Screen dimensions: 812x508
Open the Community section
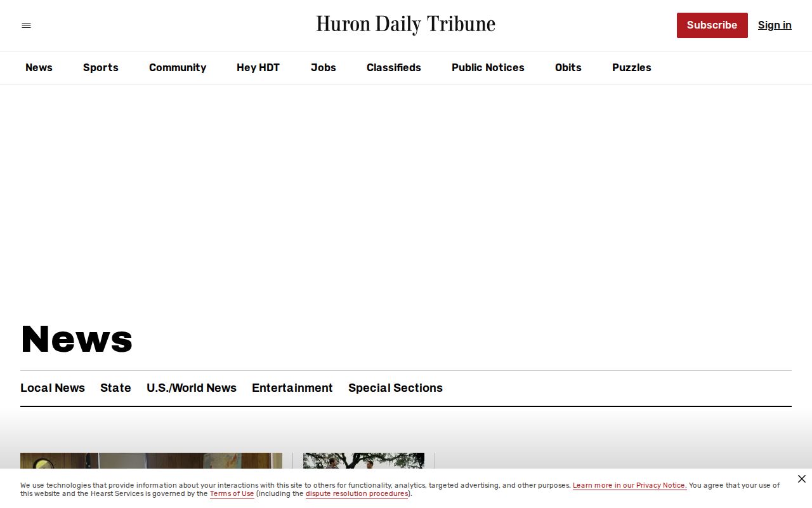178,67
